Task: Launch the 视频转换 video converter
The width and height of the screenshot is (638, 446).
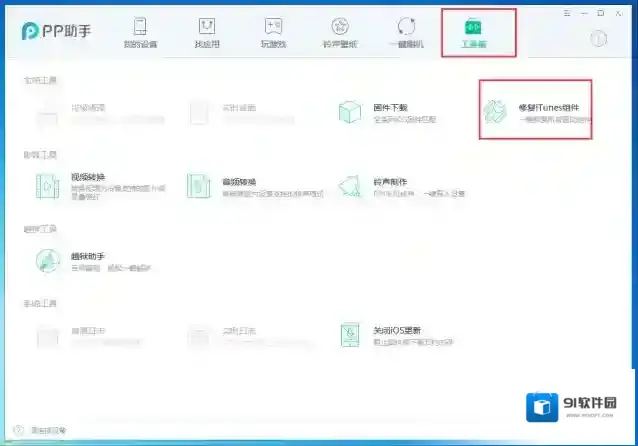Action: 47,186
